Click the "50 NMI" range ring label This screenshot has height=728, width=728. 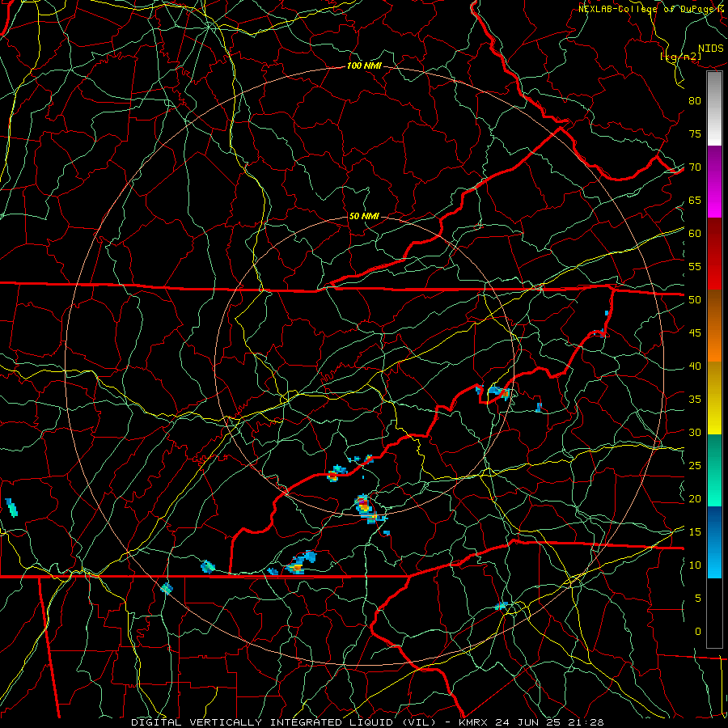pos(364,216)
